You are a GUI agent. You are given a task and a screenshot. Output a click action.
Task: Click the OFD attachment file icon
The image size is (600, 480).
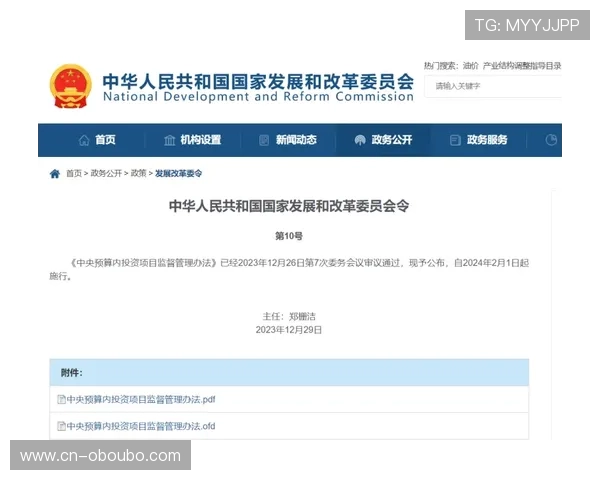pos(61,426)
